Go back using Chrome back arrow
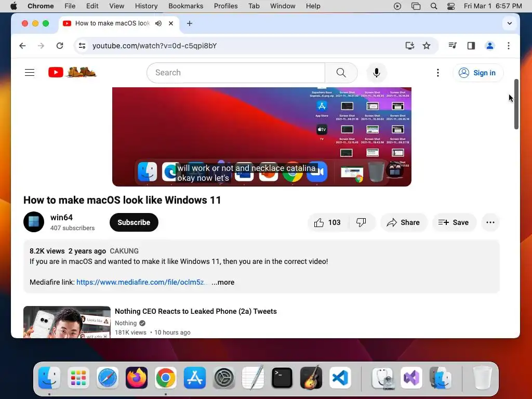532x399 pixels. coord(22,46)
